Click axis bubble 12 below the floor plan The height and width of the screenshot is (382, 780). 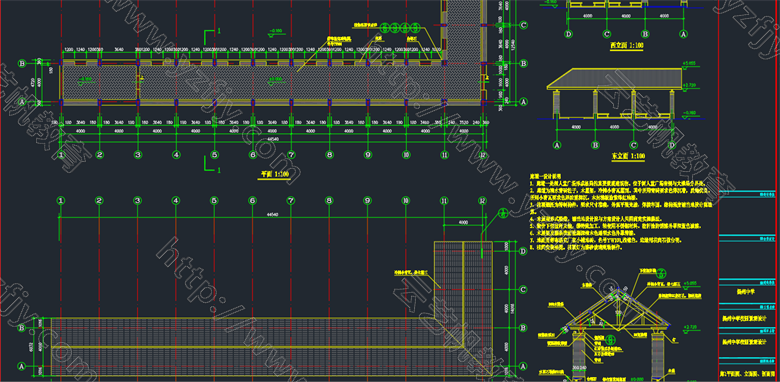pyautogui.click(x=482, y=155)
